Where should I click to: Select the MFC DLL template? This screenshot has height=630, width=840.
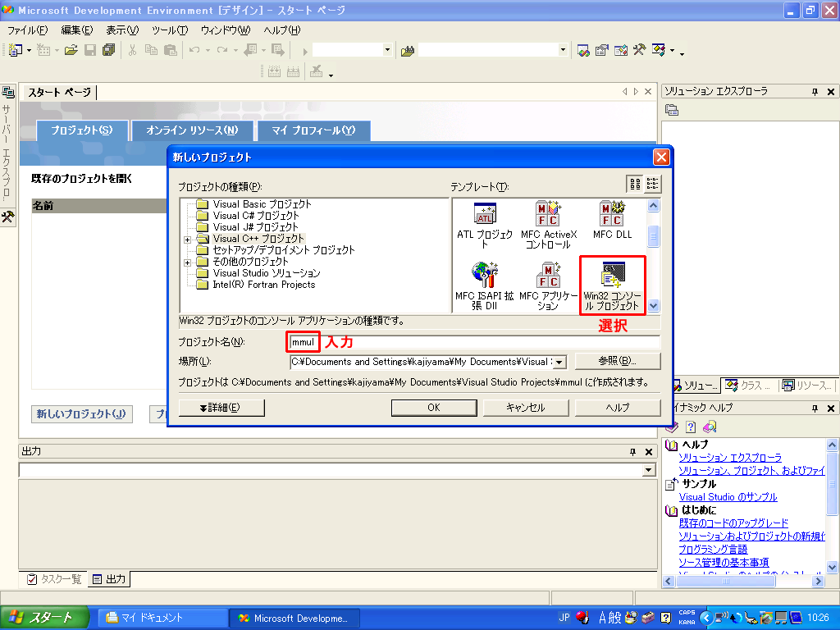pyautogui.click(x=612, y=220)
